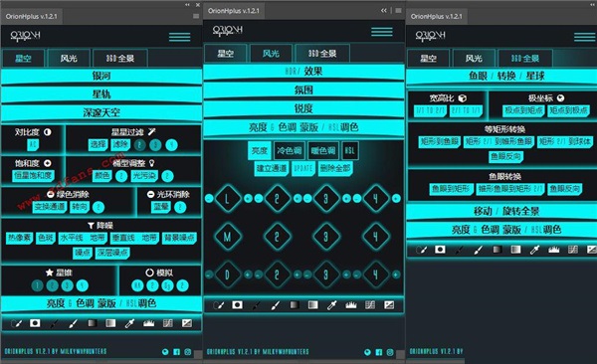Select the 冷色调 mode button in middle panel
The height and width of the screenshot is (364, 597).
(x=289, y=151)
